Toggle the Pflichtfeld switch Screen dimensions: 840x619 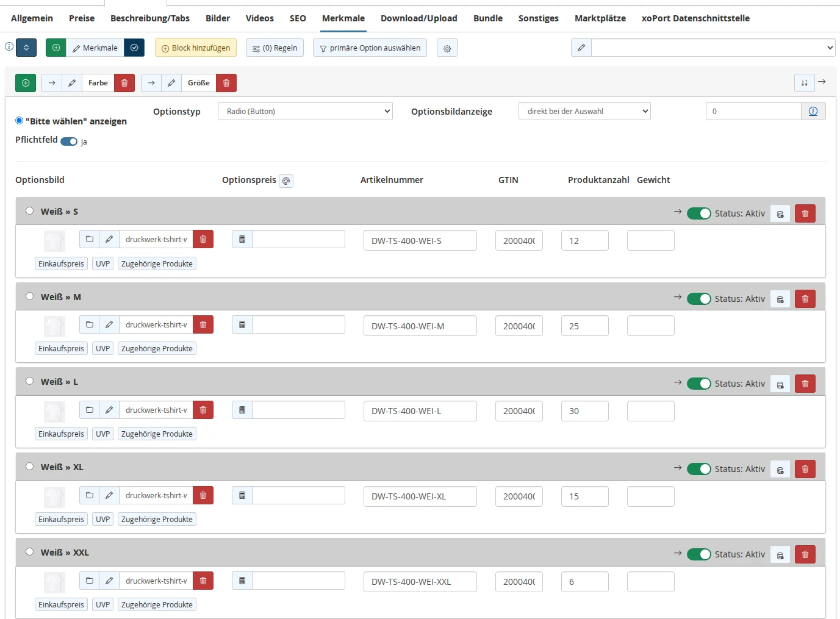pyautogui.click(x=69, y=141)
